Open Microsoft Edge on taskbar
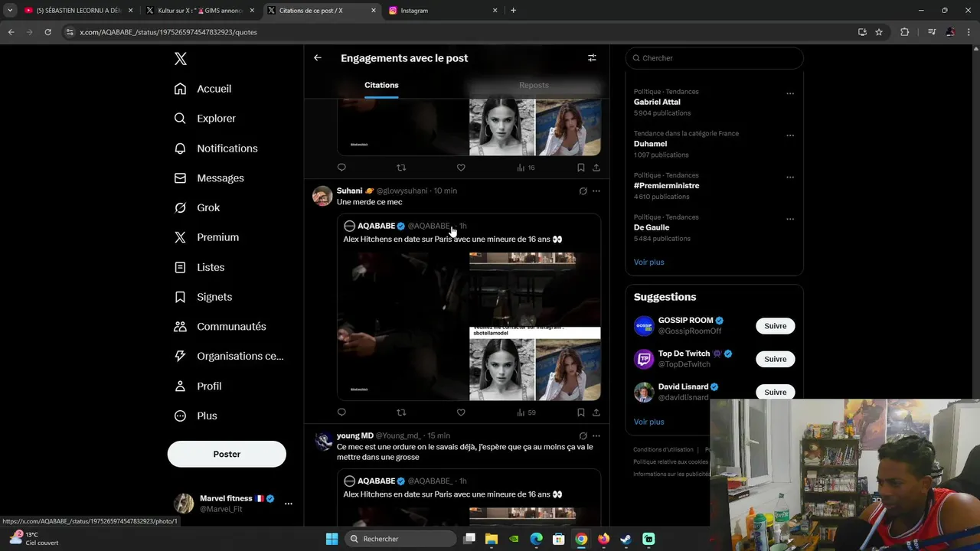 537,539
